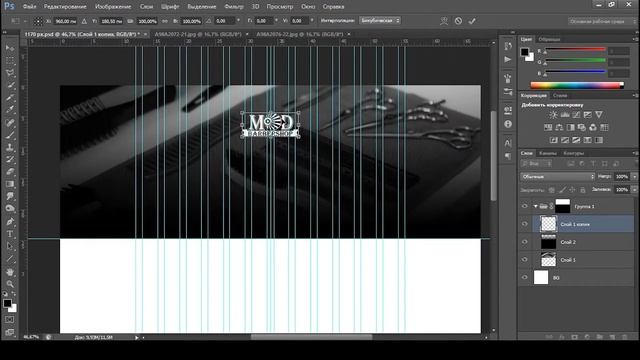Open the status bar info arrow
Image resolution: width=640 pixels, height=360 pixels.
[x=137, y=338]
